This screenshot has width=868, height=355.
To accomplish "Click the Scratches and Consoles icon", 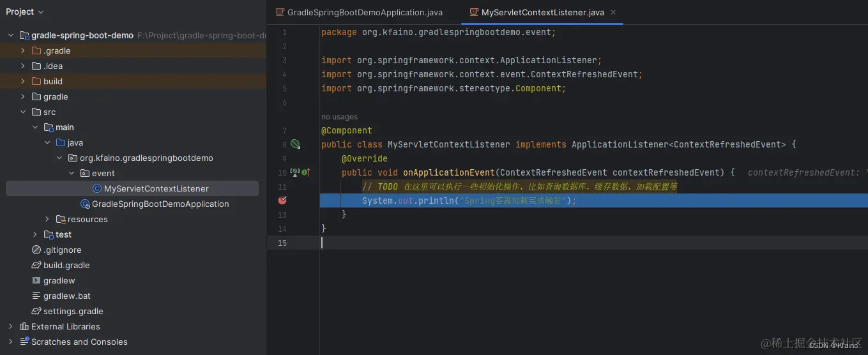I will tap(24, 342).
